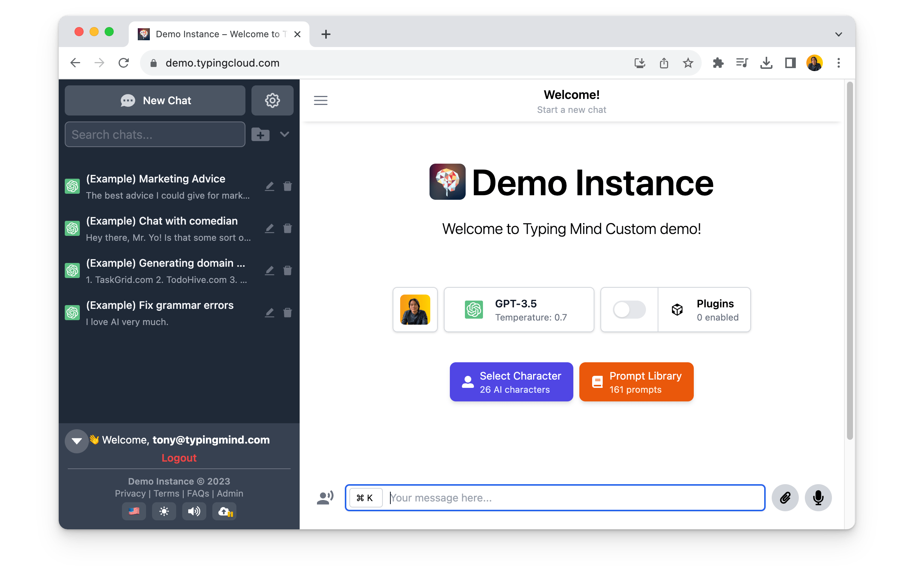Screen dimensions: 914x588
Task: Expand the chat list dropdown chevron
Action: (285, 134)
